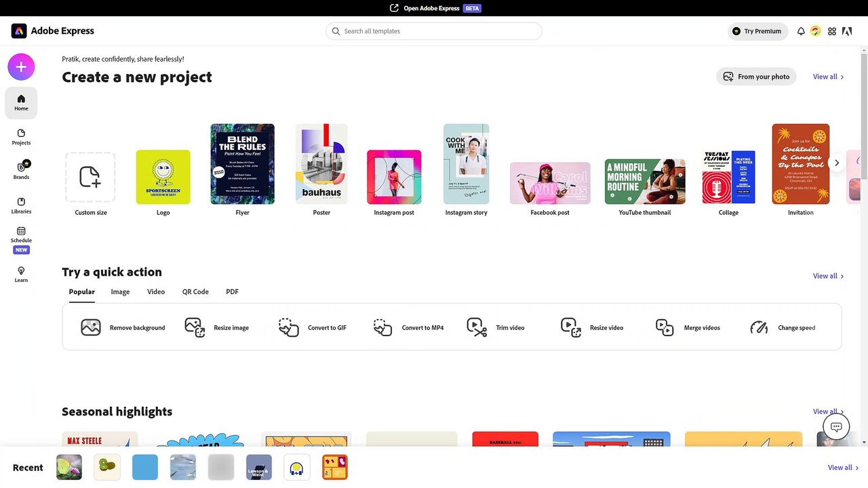Open the account profile avatar

tap(816, 31)
